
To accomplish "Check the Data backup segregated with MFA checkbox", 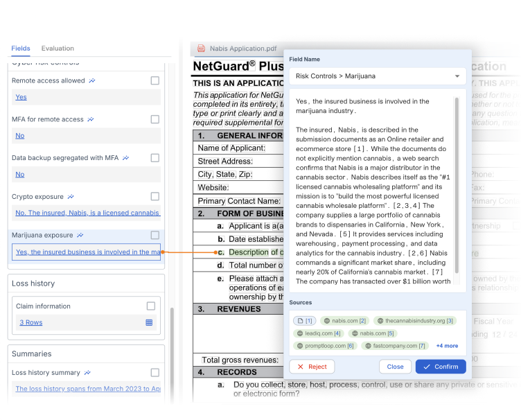I will click(154, 158).
